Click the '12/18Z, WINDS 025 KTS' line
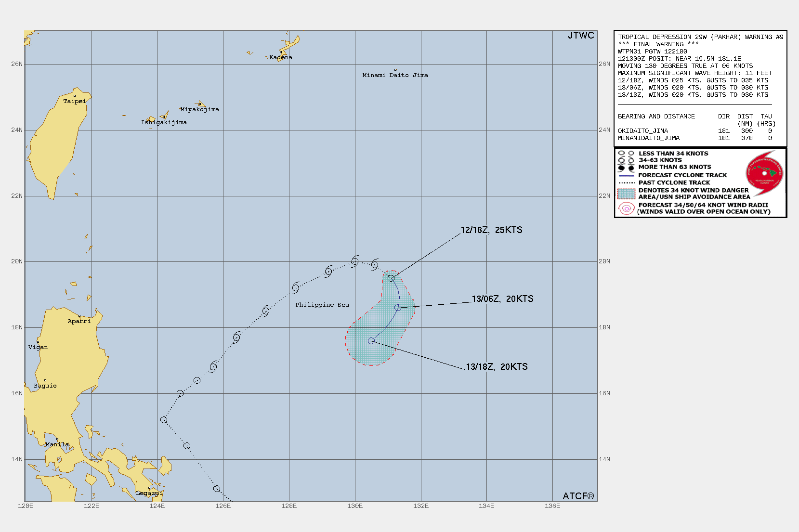 coord(693,80)
